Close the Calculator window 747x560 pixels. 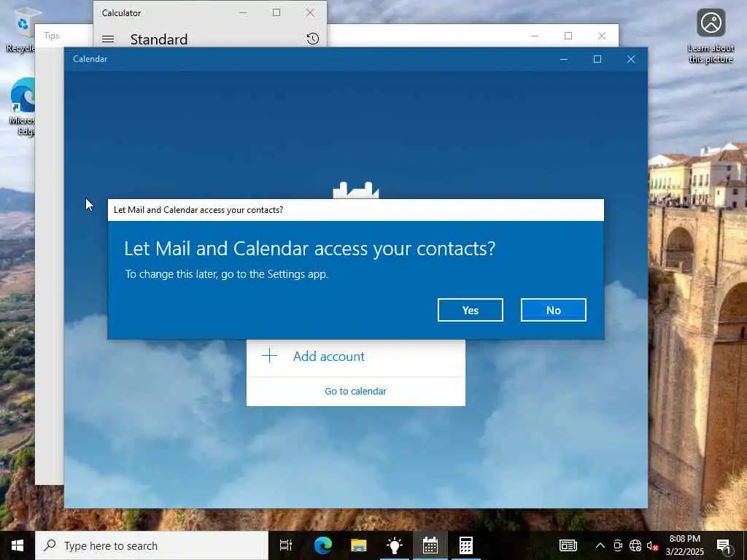point(309,13)
